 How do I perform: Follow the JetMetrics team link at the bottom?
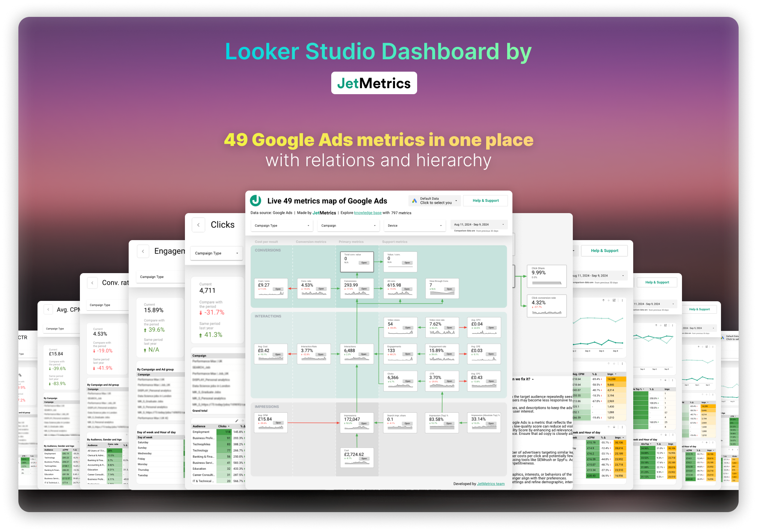pos(491,484)
